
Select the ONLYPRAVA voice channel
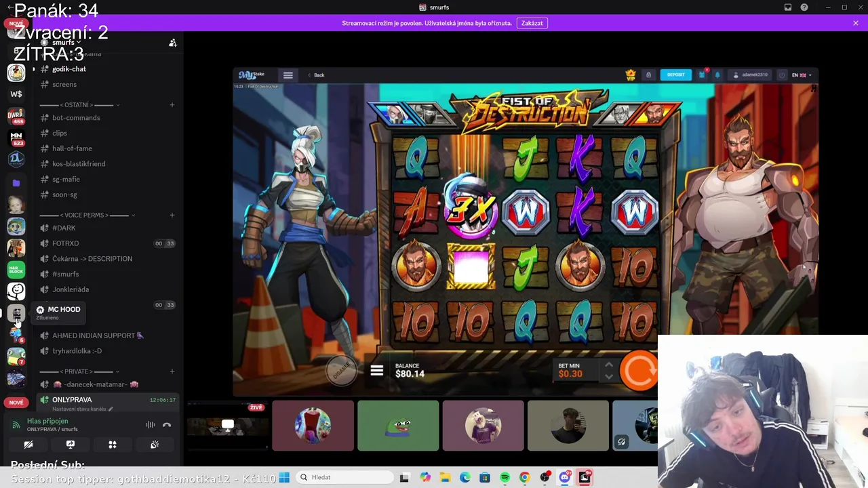107,400
